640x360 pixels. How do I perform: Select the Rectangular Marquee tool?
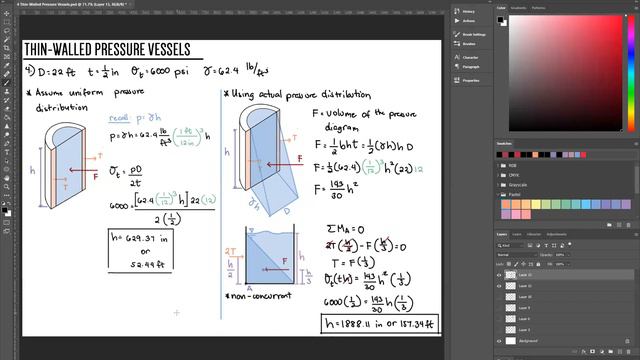tap(7, 22)
